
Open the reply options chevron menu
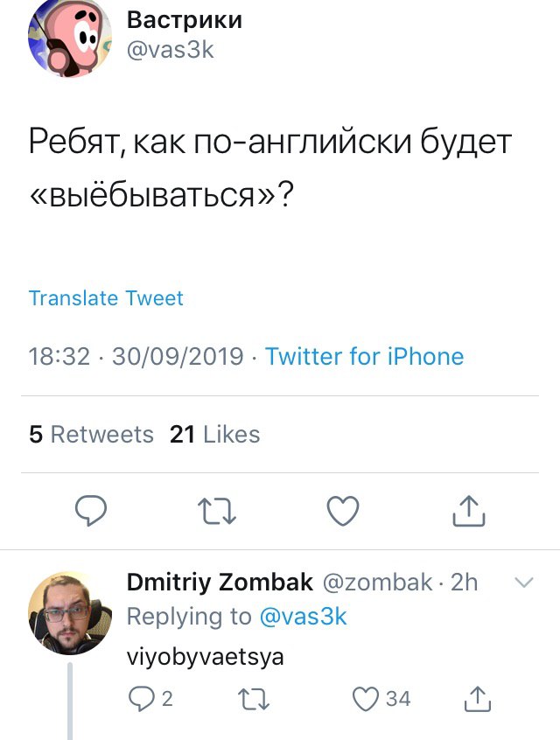(522, 583)
